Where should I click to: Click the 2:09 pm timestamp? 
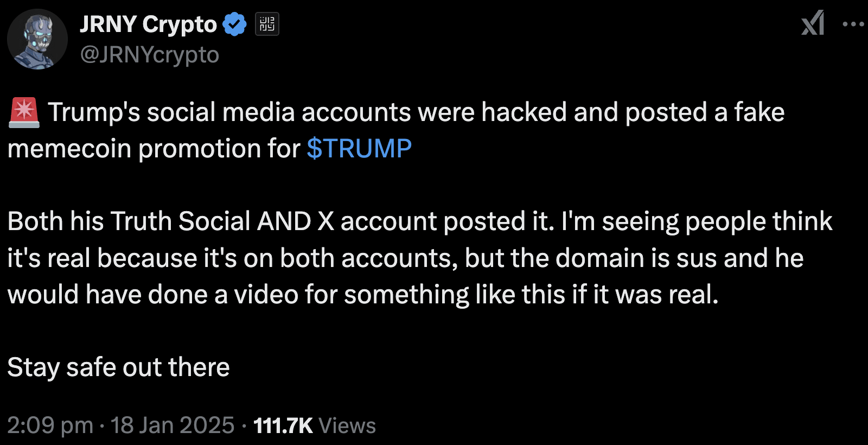50,425
